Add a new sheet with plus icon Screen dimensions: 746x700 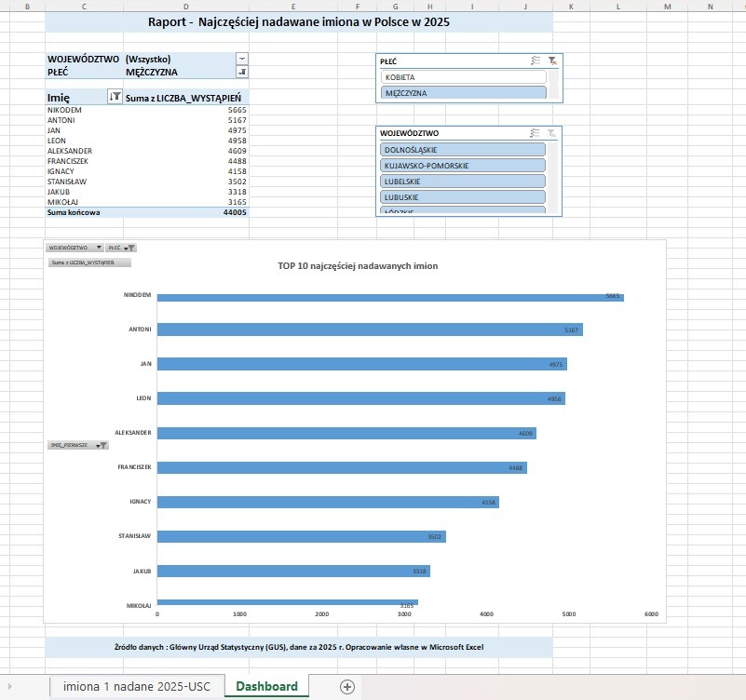[x=347, y=687]
